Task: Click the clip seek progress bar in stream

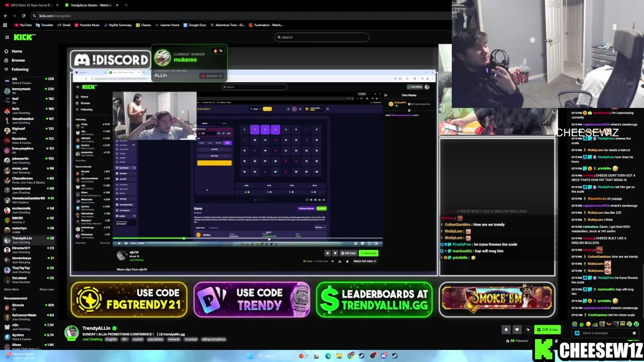Action: point(248,239)
